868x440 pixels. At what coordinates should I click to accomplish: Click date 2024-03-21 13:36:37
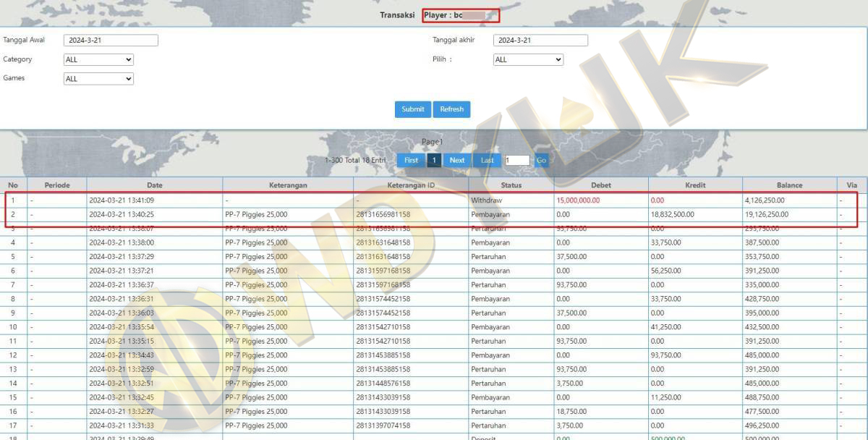tap(122, 285)
